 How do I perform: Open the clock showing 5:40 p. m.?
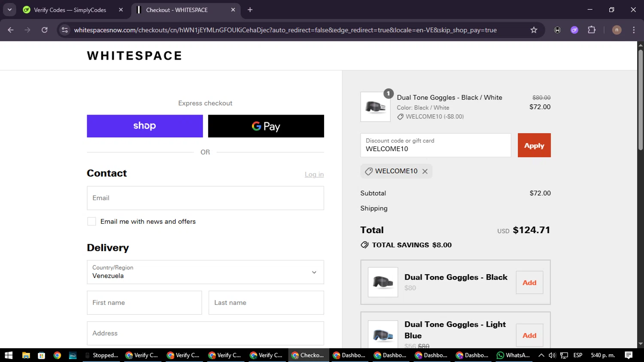pyautogui.click(x=603, y=355)
